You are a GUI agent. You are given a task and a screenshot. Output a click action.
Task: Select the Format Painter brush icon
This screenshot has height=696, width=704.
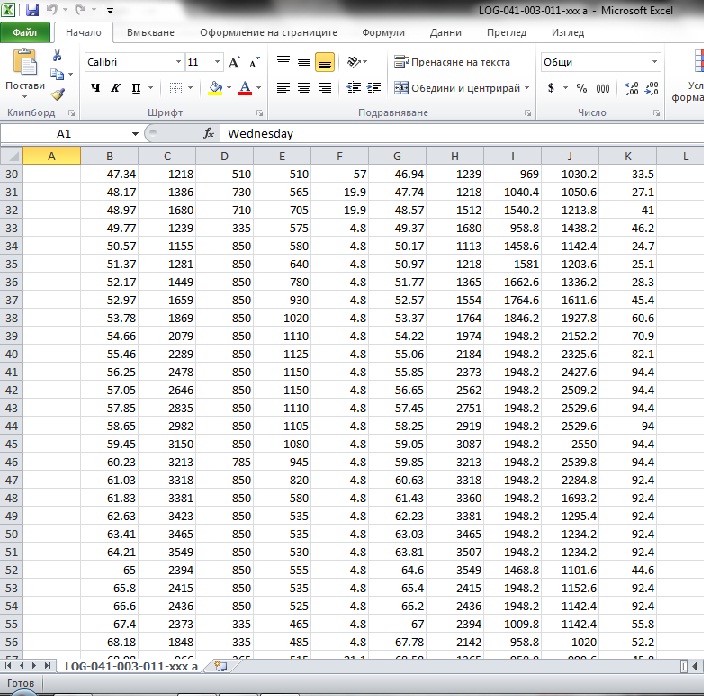coord(57,94)
